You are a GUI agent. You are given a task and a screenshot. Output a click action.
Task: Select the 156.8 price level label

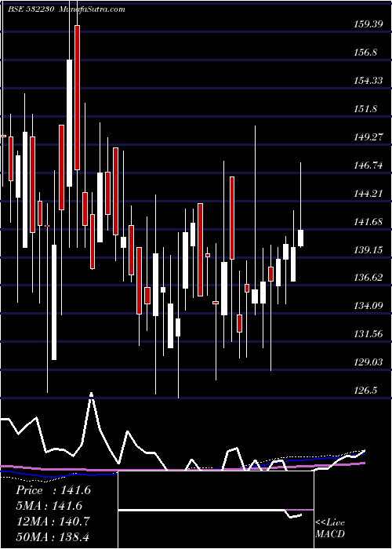(365, 53)
